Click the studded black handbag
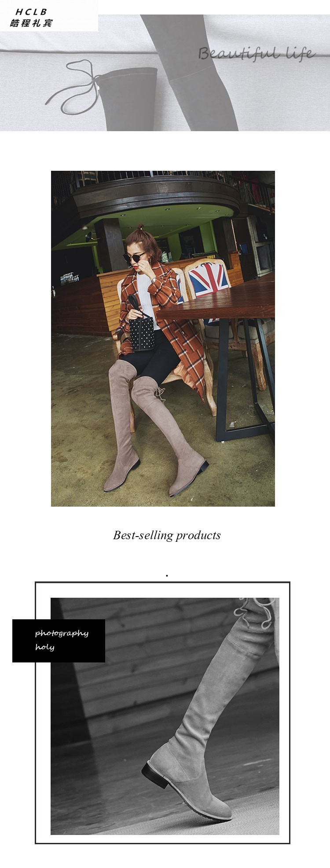This screenshot has height=868, width=330. pyautogui.click(x=141, y=329)
